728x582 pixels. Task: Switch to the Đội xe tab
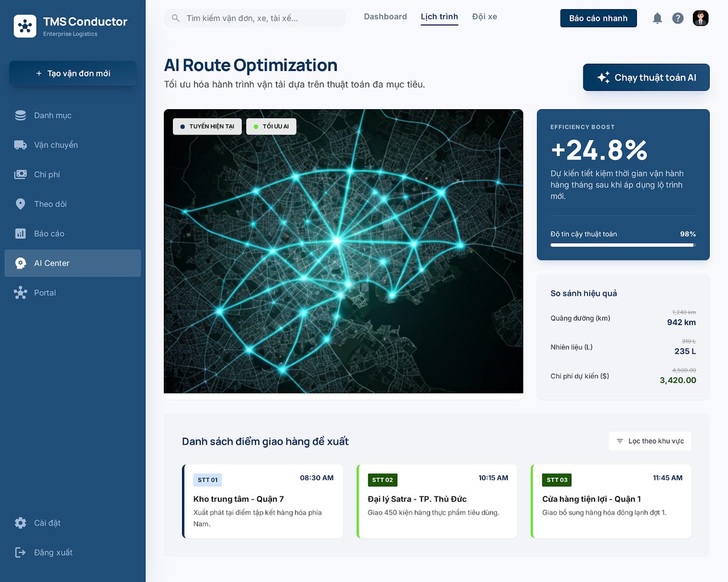point(485,17)
